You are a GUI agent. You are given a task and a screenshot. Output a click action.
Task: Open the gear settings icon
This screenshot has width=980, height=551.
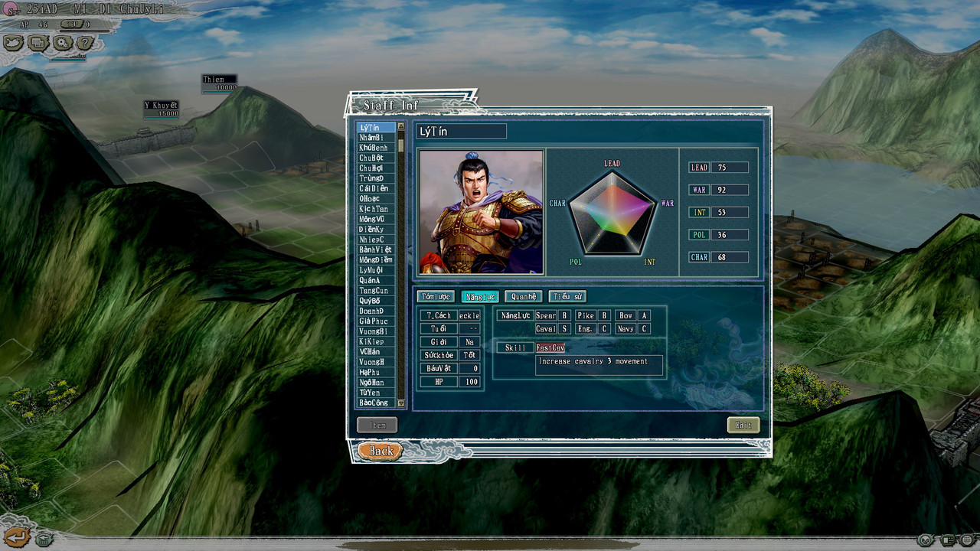61,43
